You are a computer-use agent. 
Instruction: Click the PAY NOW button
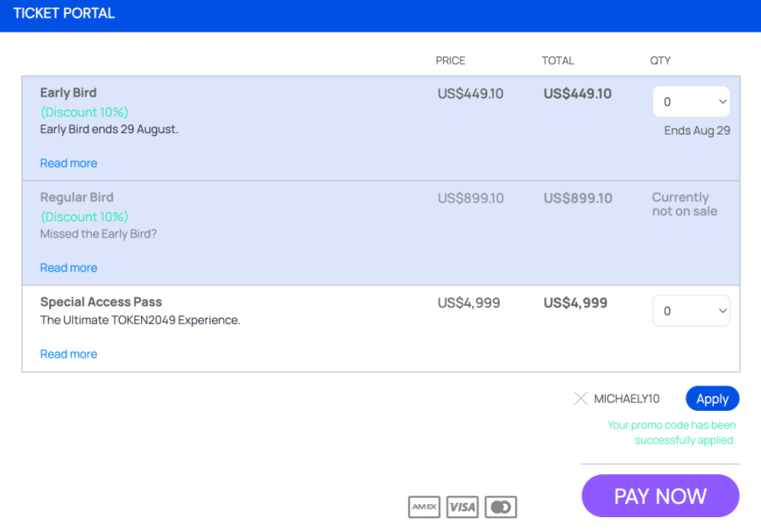(660, 496)
